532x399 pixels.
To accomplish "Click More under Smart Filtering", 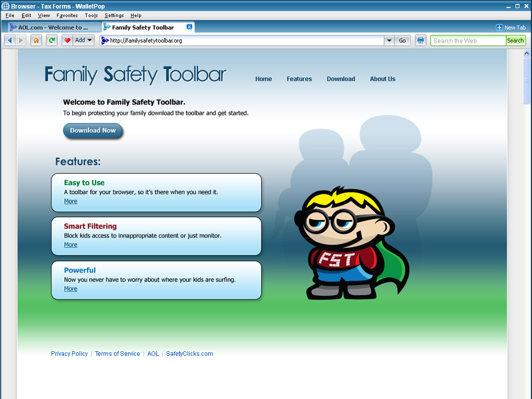I will [70, 245].
